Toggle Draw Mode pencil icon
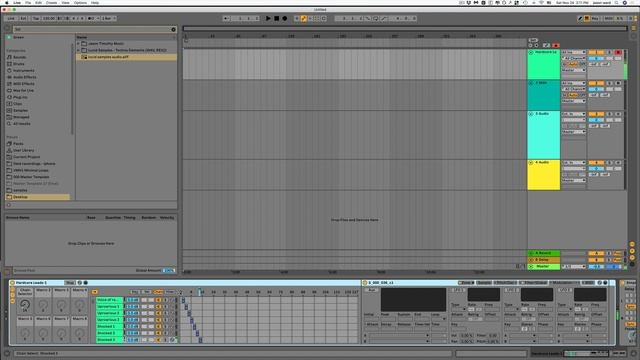Viewport: 640px width, 360px height. (580, 18)
